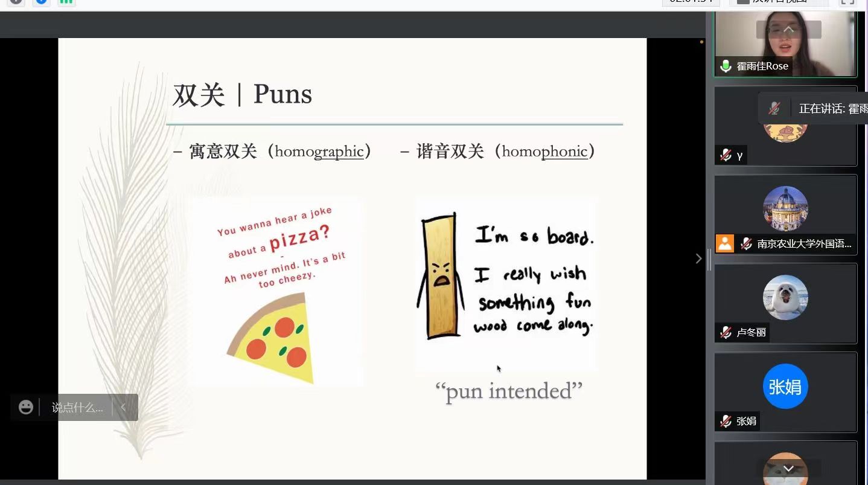868x485 pixels.
Task: Click the muted microphone icon beside 卢冬丽
Action: click(x=726, y=332)
